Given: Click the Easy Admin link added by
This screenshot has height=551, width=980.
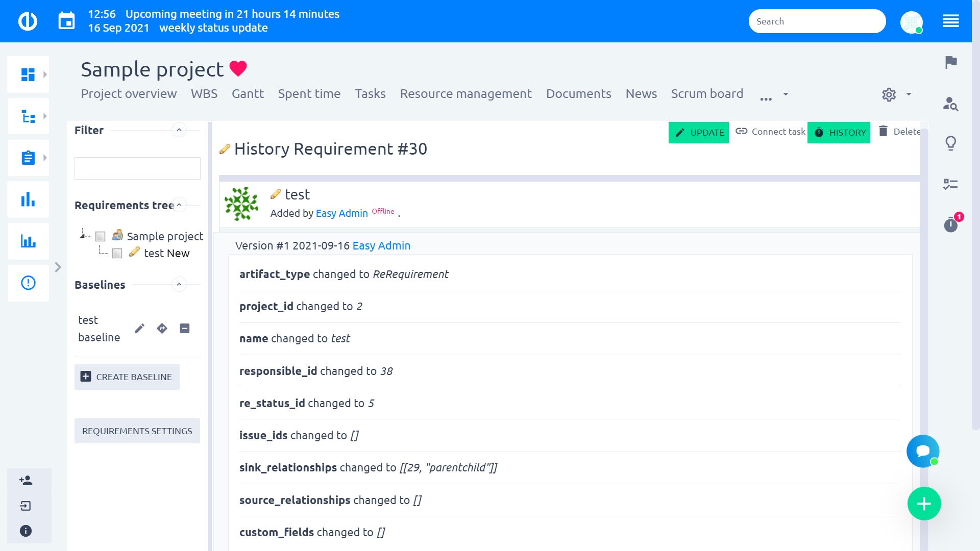Looking at the screenshot, I should 341,213.
